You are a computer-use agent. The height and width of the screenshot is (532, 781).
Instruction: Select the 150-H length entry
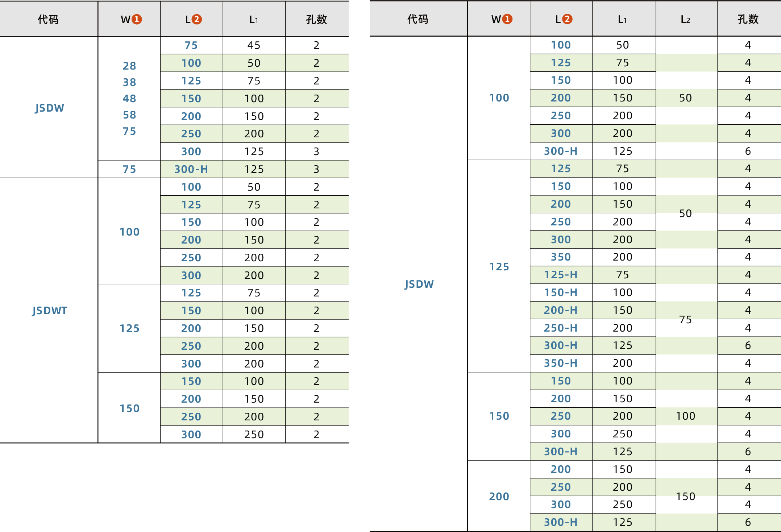(x=561, y=292)
